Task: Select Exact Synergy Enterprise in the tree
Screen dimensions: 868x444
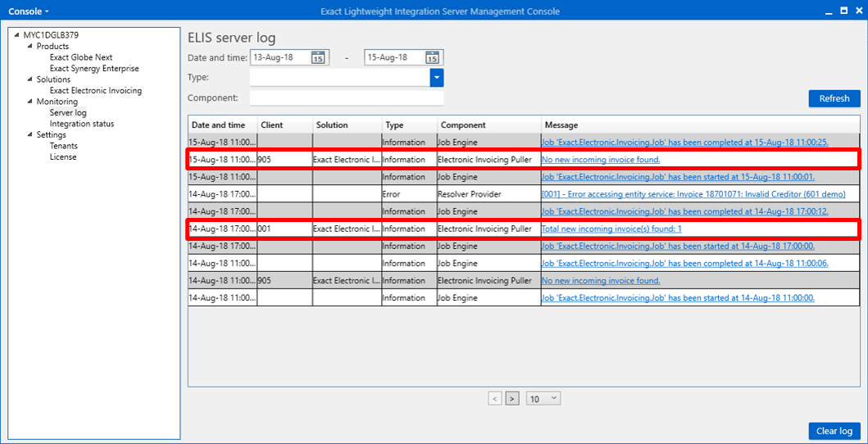Action: tap(94, 69)
